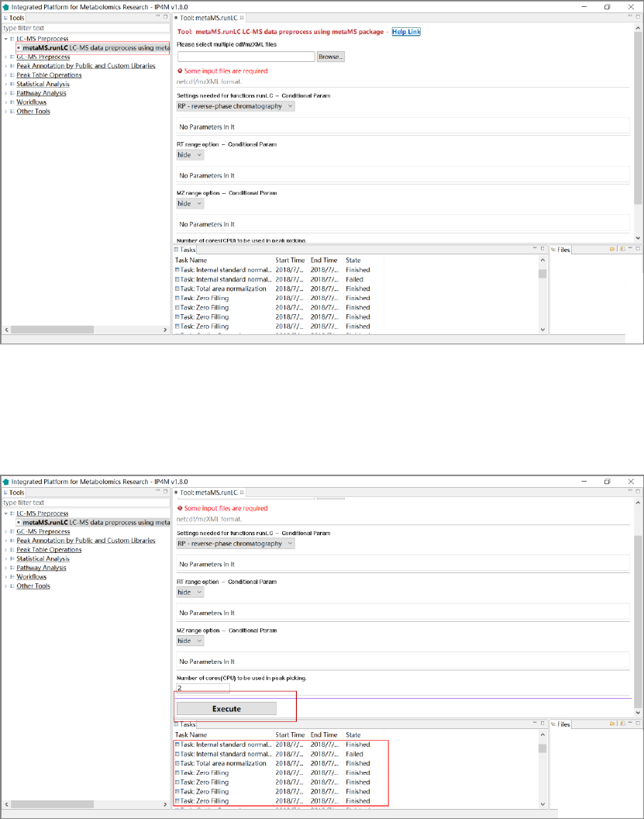Expand GC-MS Preprocess node in top window

[x=5, y=57]
